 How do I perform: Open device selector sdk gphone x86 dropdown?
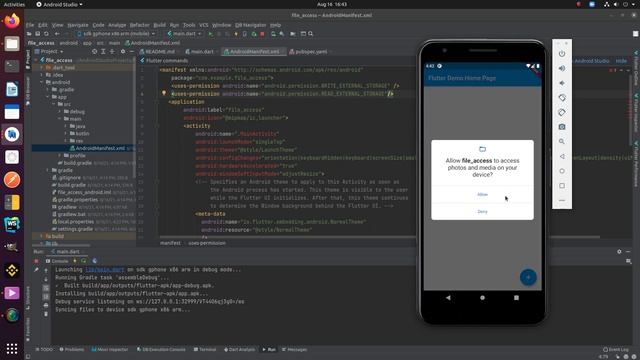click(x=116, y=34)
